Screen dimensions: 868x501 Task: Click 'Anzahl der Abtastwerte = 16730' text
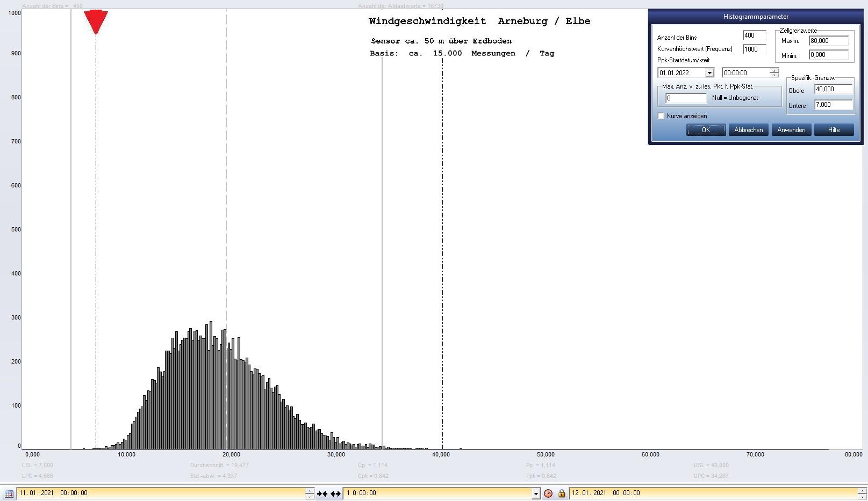point(401,6)
